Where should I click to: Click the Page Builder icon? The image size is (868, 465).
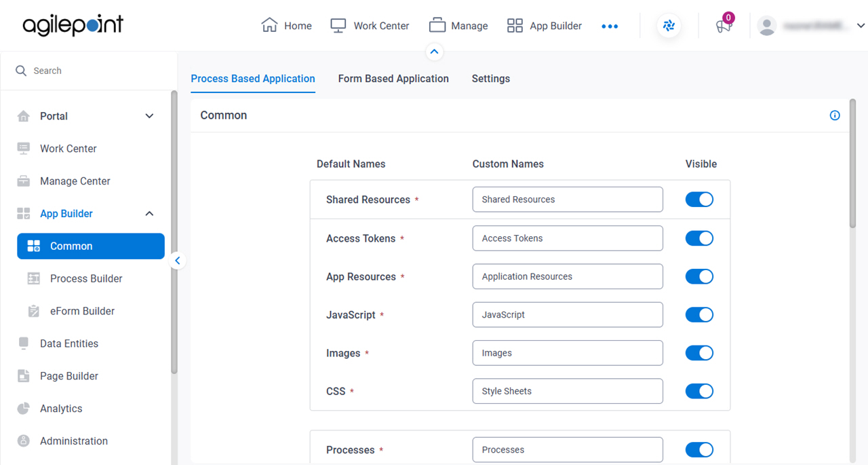(24, 376)
